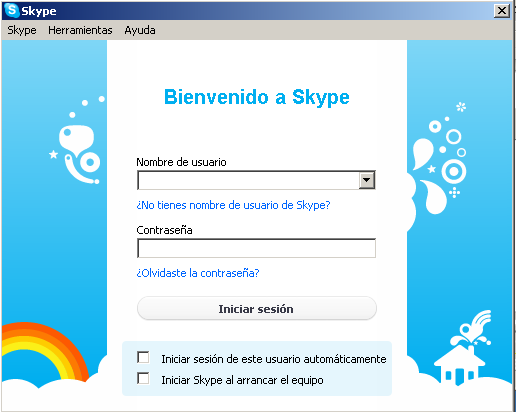Open the Herramientas menu

80,30
